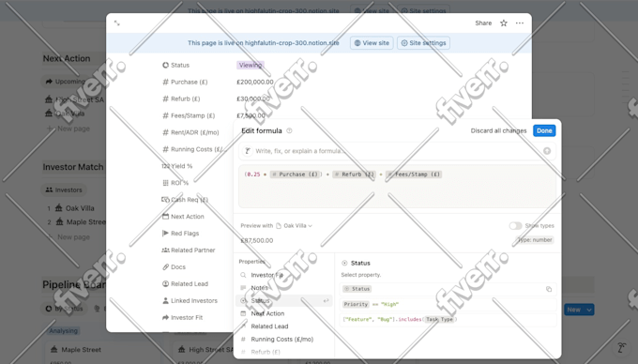Open Site settings in modal banner
Viewport: 638px width, 364px height.
[423, 43]
